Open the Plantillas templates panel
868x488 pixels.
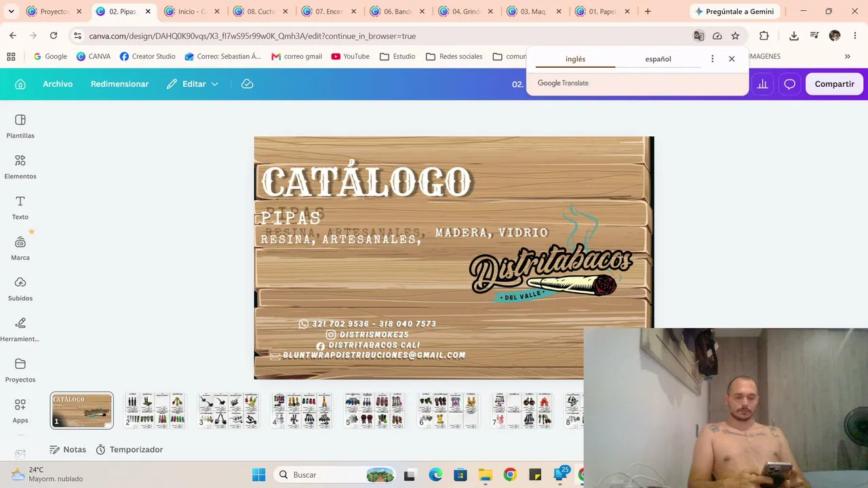(x=20, y=126)
